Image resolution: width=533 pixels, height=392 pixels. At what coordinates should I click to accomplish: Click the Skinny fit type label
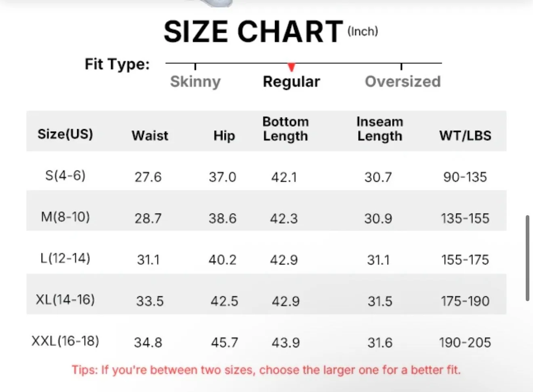click(x=195, y=82)
